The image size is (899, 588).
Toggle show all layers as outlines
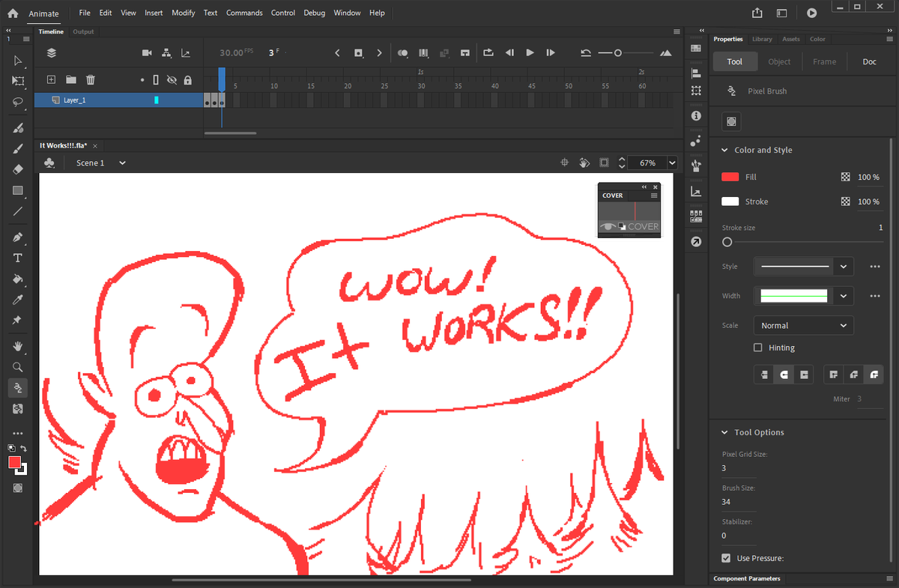[x=156, y=79]
